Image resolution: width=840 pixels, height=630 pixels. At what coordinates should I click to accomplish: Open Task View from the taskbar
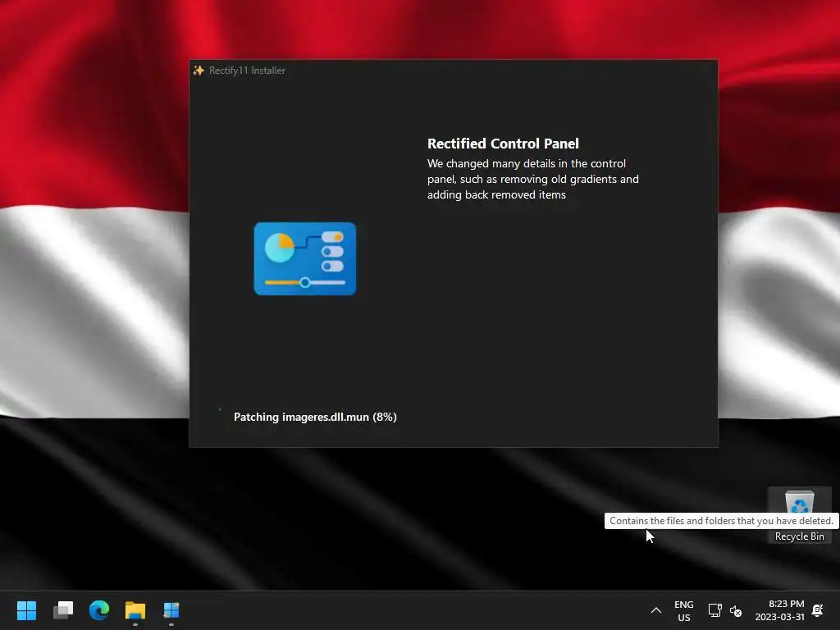[63, 610]
